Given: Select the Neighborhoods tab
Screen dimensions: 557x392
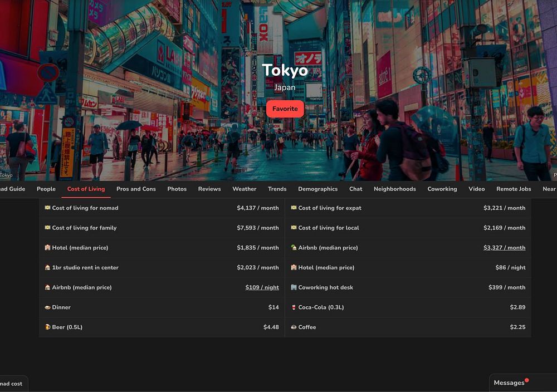Looking at the screenshot, I should (394, 189).
